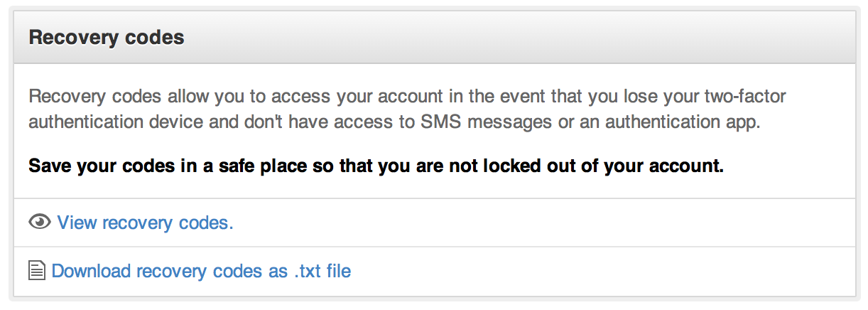Click empty space in the Download recovery codes row
Screen dimensions: 868x310
pos(604,271)
